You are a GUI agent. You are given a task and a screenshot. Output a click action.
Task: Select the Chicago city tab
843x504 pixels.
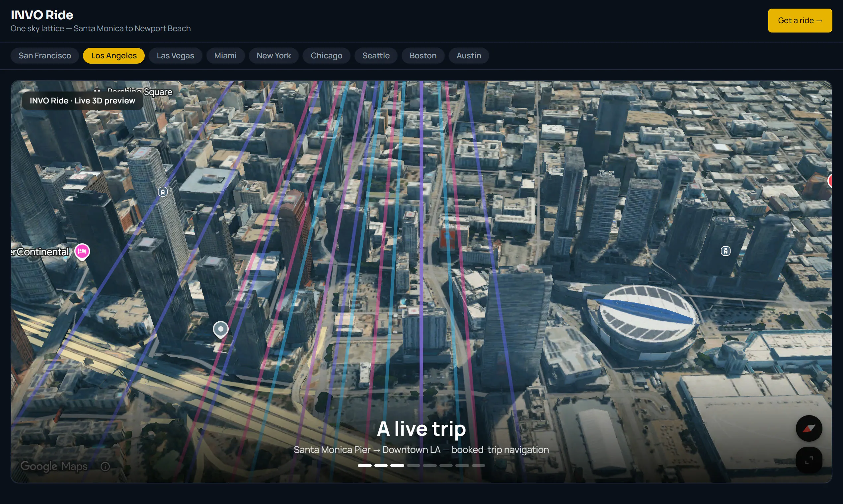click(x=326, y=56)
